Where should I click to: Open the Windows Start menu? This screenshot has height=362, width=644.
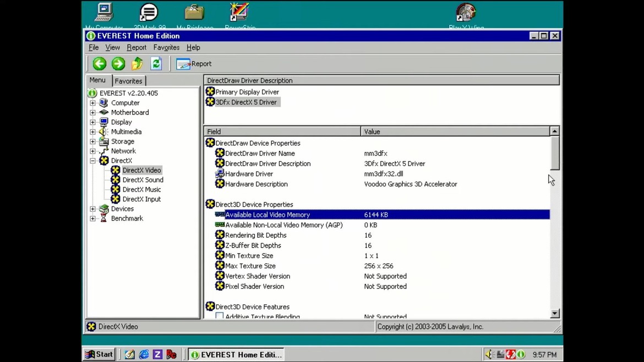99,354
